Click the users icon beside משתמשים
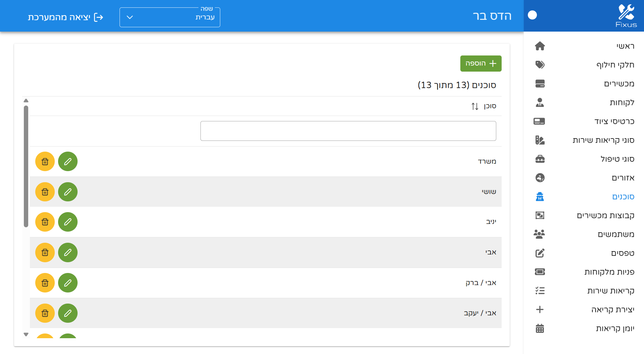Image resolution: width=644 pixels, height=354 pixels. click(540, 234)
